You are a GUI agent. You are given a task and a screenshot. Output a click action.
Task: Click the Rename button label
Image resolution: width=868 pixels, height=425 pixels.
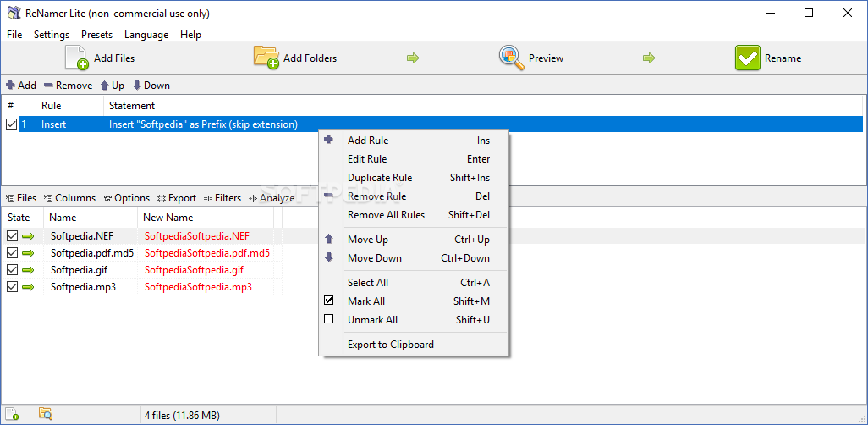click(x=783, y=58)
